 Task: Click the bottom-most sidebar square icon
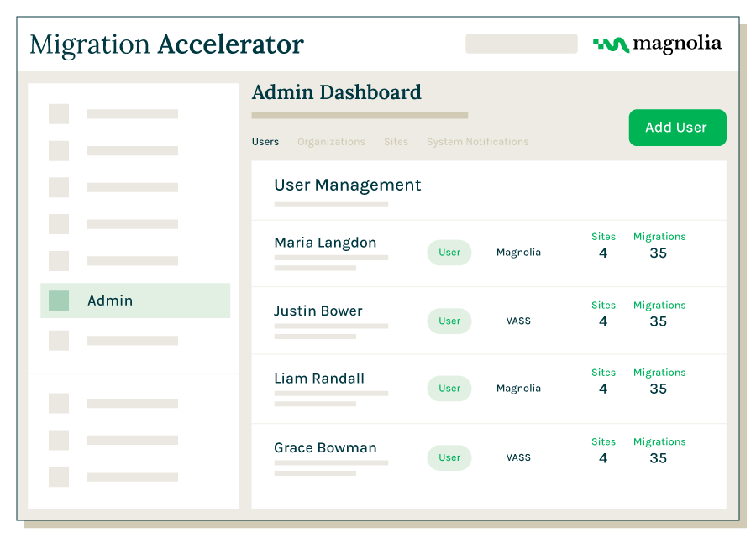(59, 477)
